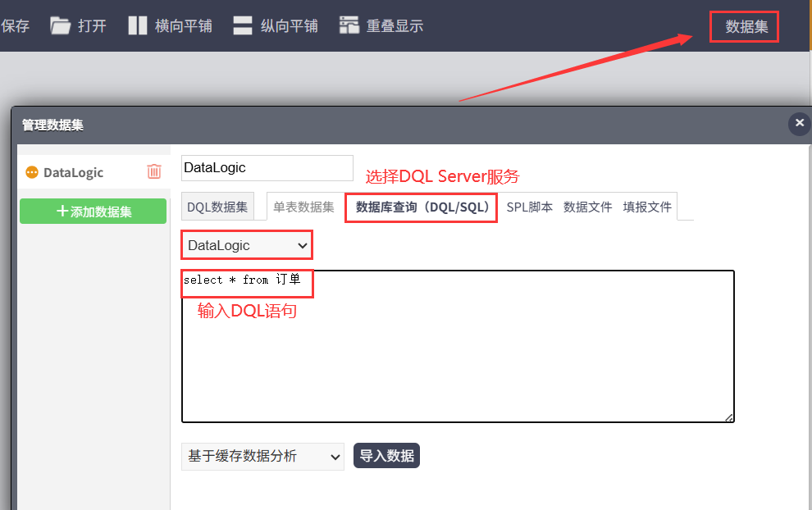Click the dataset name input field
The height and width of the screenshot is (510, 812).
(267, 168)
